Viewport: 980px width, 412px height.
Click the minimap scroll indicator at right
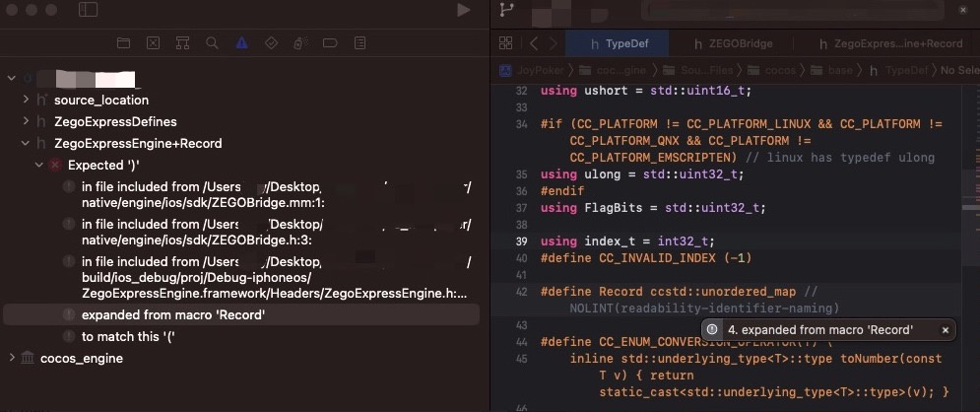[970, 206]
